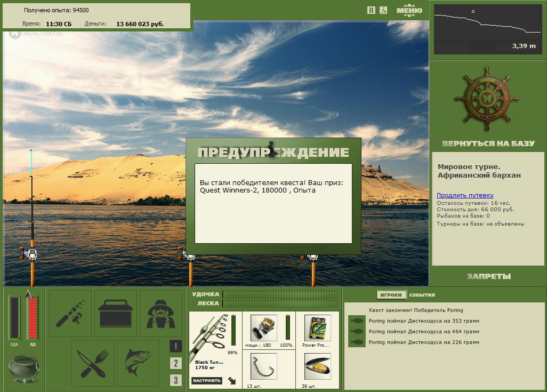Open the caught fish keepnet icon
The height and width of the screenshot is (392, 547).
point(138,363)
